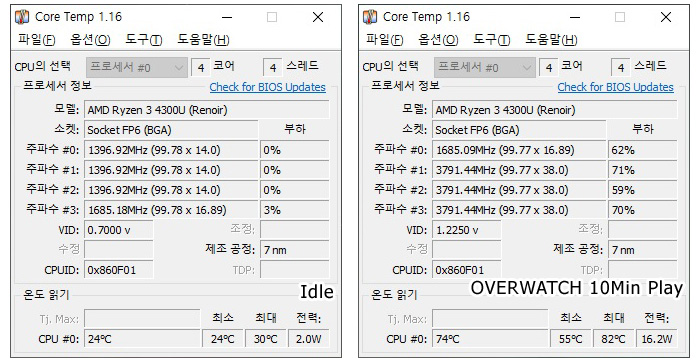Click Check for BIOS Updates link in left window
Viewport: 700px width, 363px height.
tap(267, 87)
